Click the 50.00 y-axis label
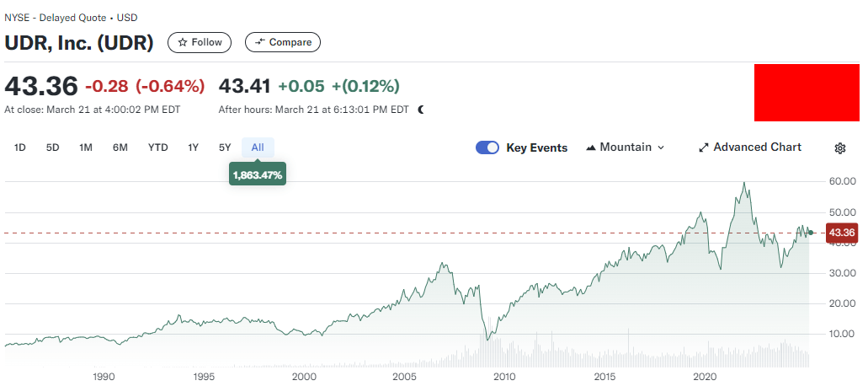868x386 pixels. [842, 212]
